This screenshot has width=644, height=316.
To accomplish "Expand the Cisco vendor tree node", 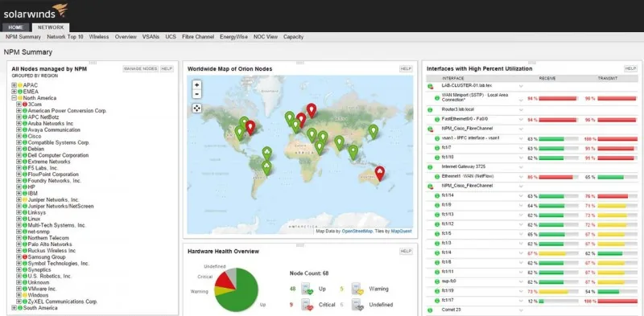I will [19, 136].
